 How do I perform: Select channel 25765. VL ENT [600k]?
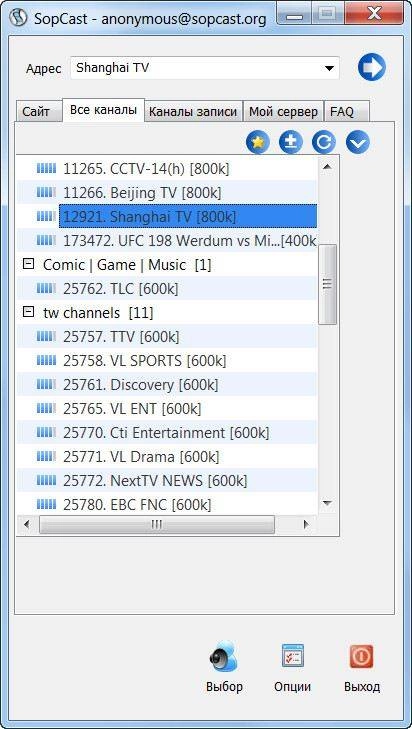(132, 409)
